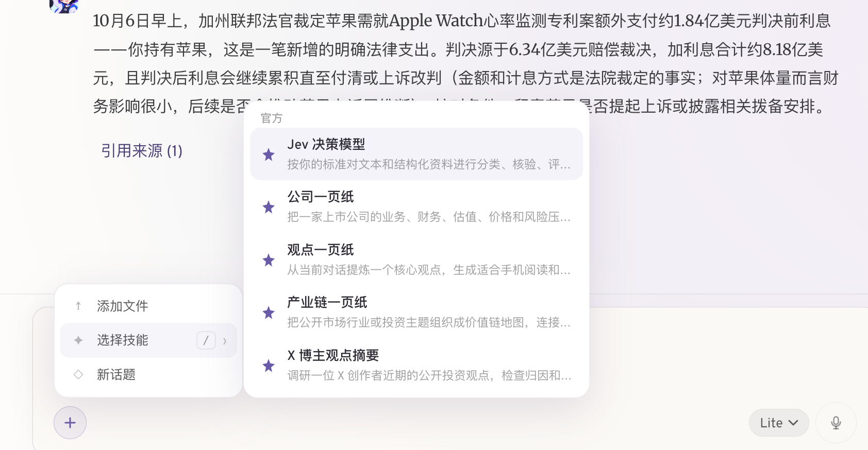Screen dimensions: 868x450
Task: Click the star icon beside 观点一页纸
Action: tap(269, 260)
